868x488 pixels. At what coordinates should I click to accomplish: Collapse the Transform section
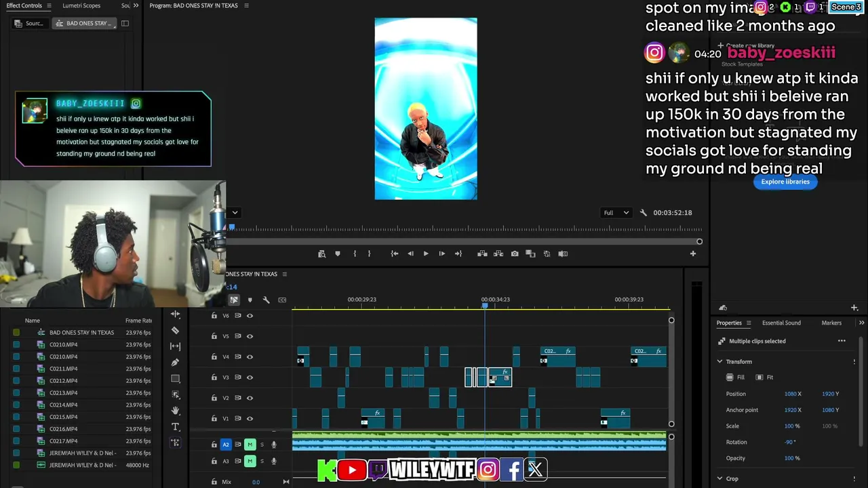[720, 361]
